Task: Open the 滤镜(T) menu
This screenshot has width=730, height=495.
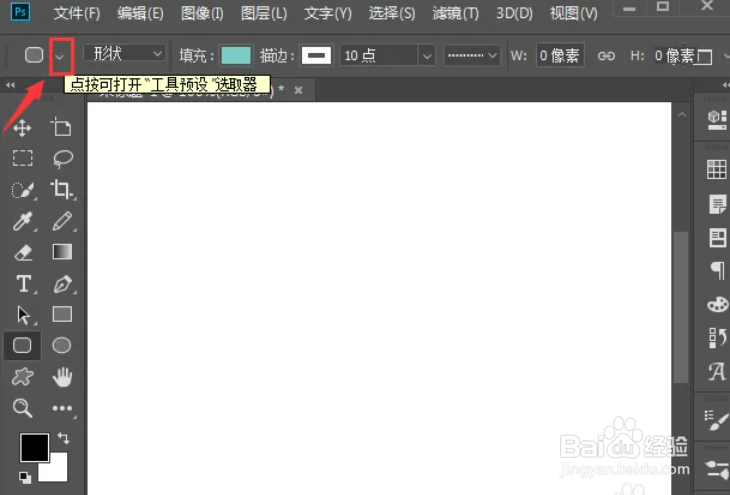Action: (455, 14)
